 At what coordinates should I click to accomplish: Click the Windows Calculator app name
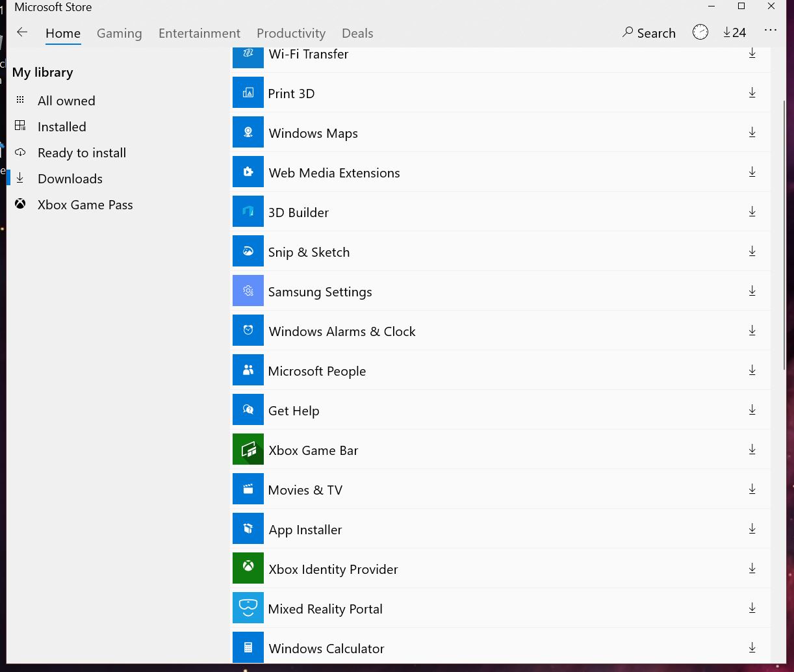(x=326, y=649)
